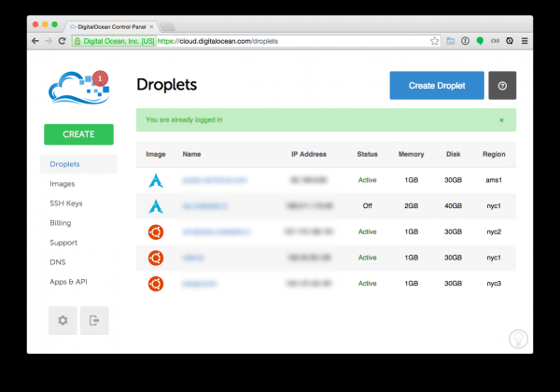Click the Status column header
Image resolution: width=560 pixels, height=392 pixels.
point(367,154)
